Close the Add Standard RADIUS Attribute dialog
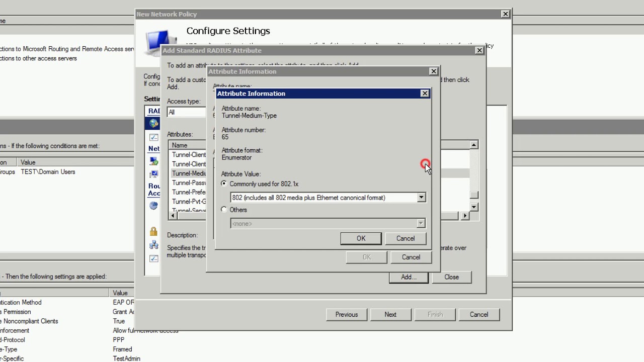The width and height of the screenshot is (644, 362). coord(479,50)
